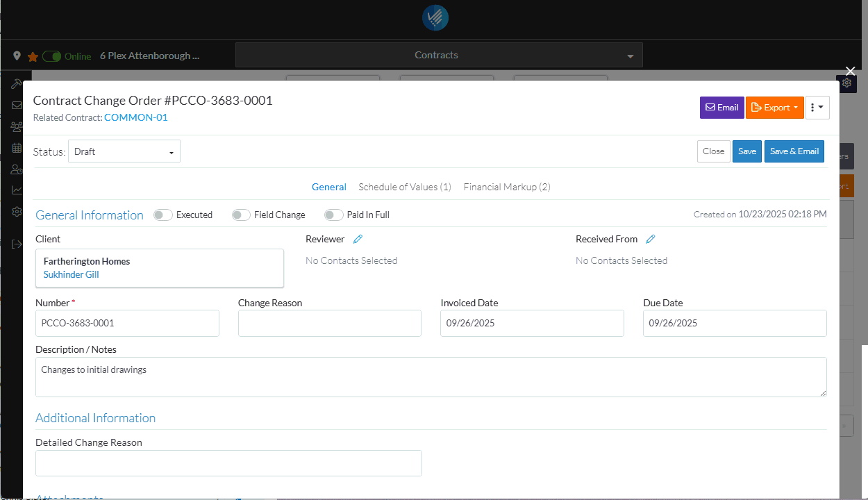The height and width of the screenshot is (500, 868).
Task: Toggle the Online switch
Action: tap(52, 56)
